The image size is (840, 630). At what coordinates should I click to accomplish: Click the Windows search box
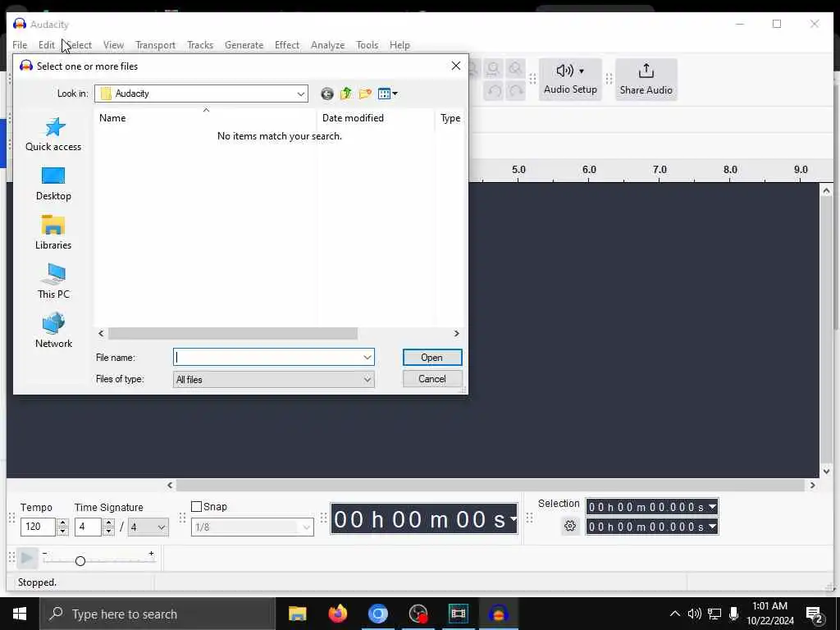[x=157, y=614]
